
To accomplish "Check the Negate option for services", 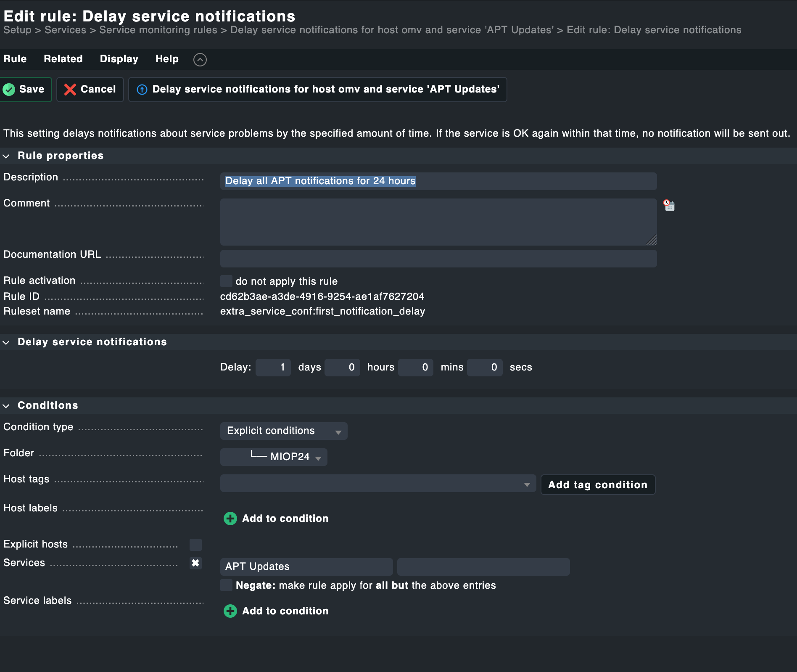I will [226, 585].
